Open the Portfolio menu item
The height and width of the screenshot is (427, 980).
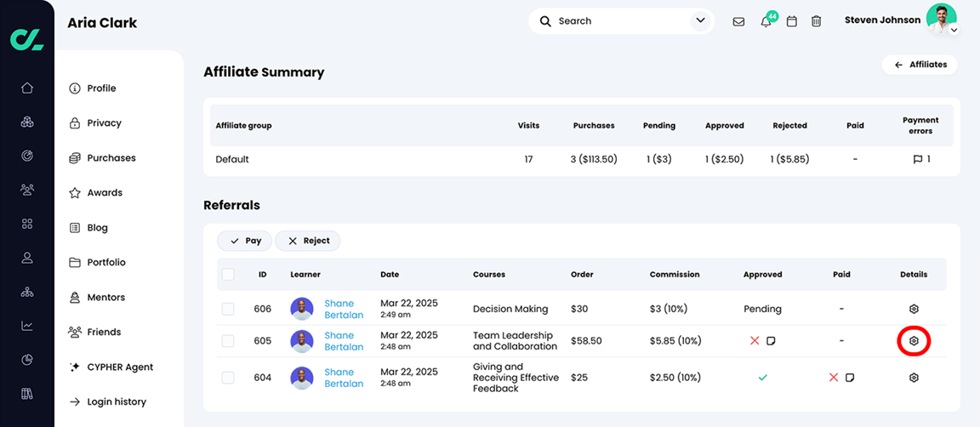(x=97, y=263)
